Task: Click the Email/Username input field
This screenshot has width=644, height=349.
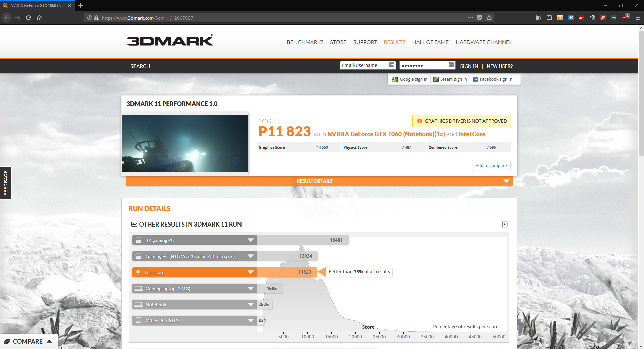Action: click(368, 65)
